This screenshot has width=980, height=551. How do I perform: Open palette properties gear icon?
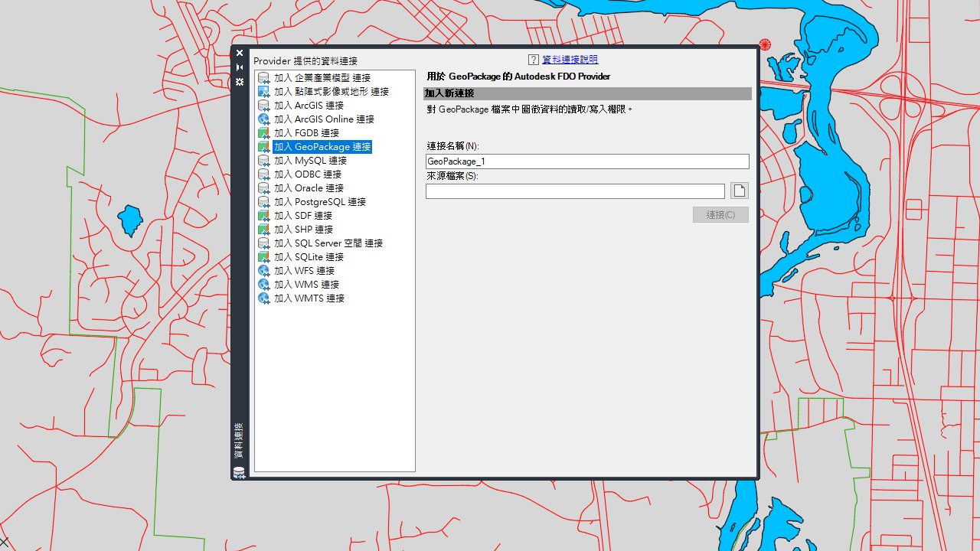[240, 82]
